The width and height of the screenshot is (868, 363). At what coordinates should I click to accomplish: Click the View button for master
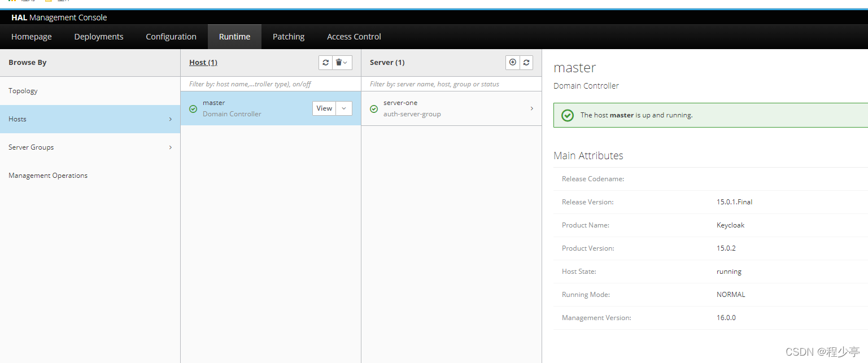tap(324, 108)
